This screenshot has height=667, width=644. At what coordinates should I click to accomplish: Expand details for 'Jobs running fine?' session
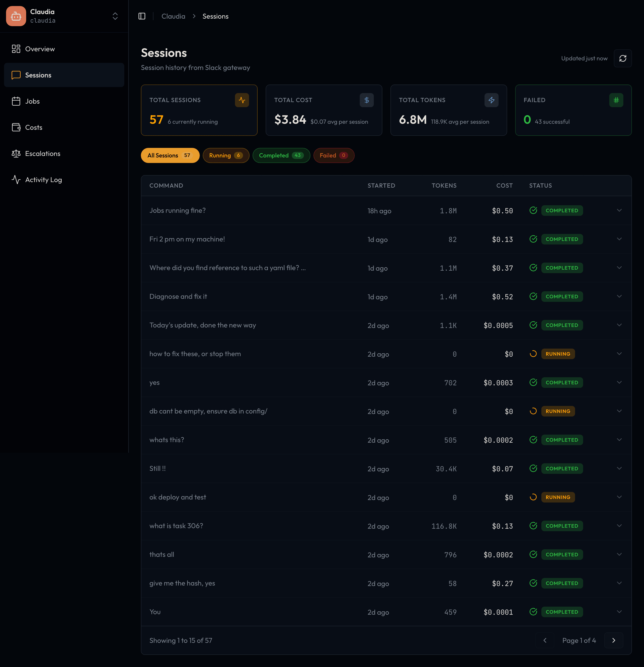click(620, 210)
